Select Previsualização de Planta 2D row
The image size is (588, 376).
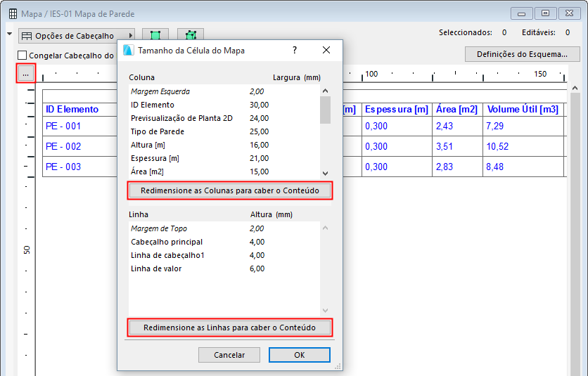(224, 118)
